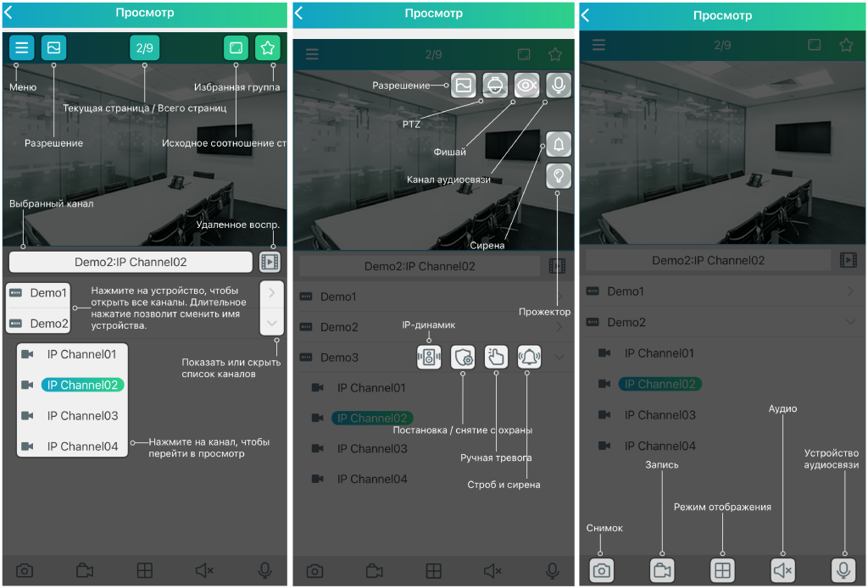868x588 pixels.
Task: Click the green 2/9 page indicator
Action: point(144,48)
